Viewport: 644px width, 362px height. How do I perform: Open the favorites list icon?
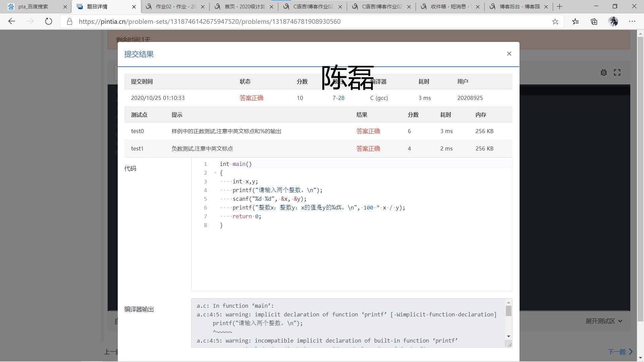pyautogui.click(x=575, y=21)
